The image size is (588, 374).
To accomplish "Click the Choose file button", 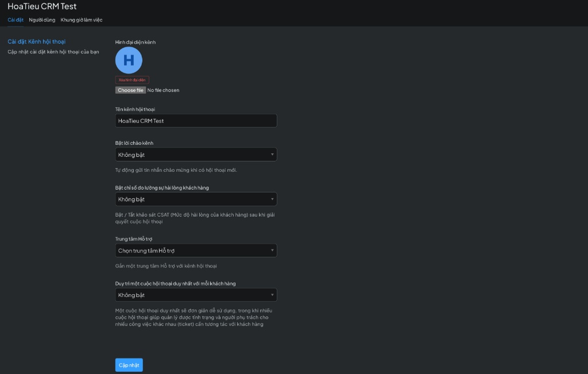I will pyautogui.click(x=130, y=90).
